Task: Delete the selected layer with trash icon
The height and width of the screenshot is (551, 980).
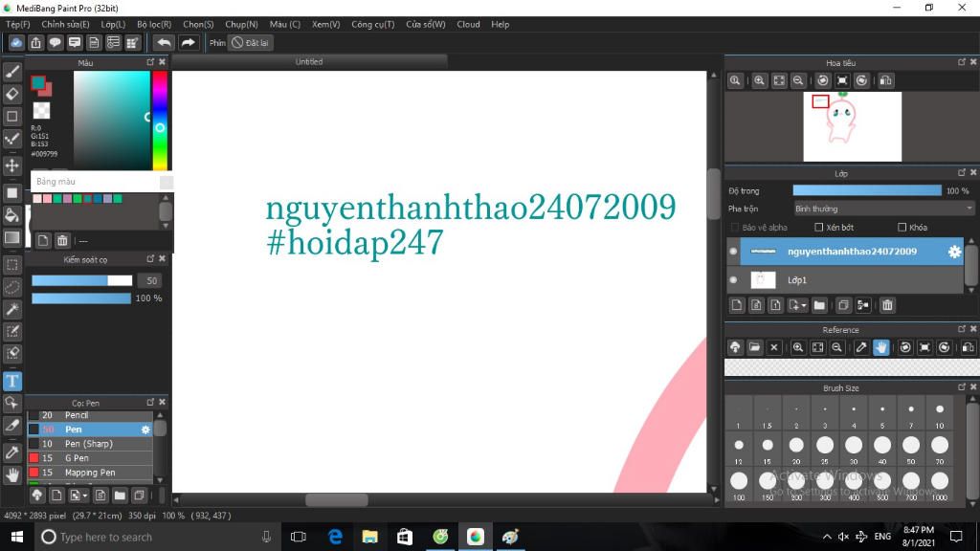Action: pos(887,305)
